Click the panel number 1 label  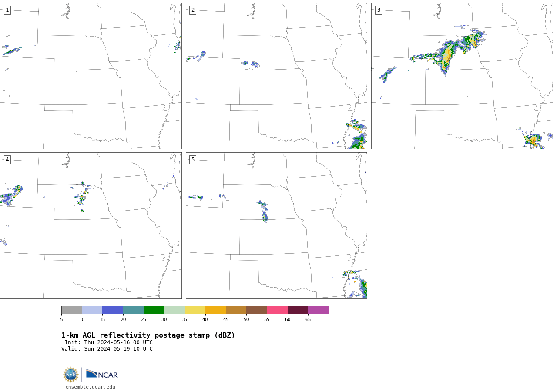tap(7, 10)
